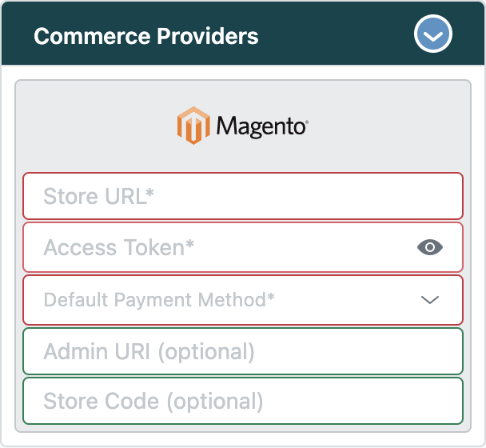Image resolution: width=486 pixels, height=448 pixels.
Task: Focus the Access Token field
Action: point(243,247)
